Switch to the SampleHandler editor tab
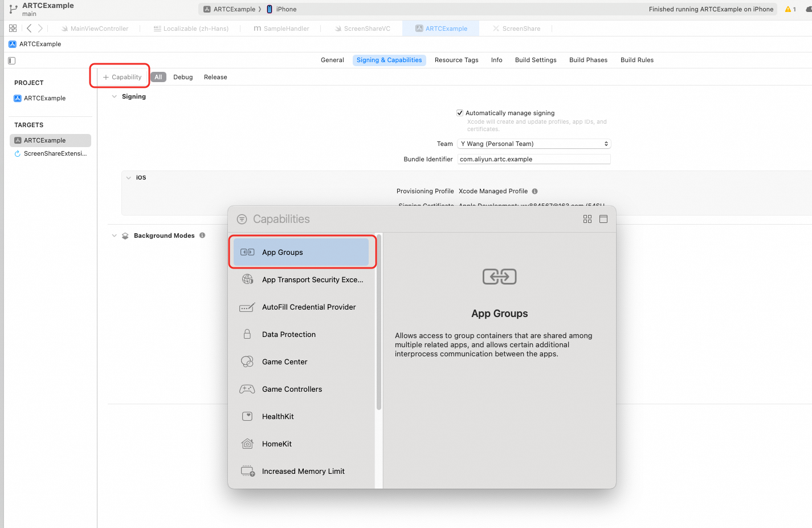This screenshot has height=528, width=812. [281, 29]
